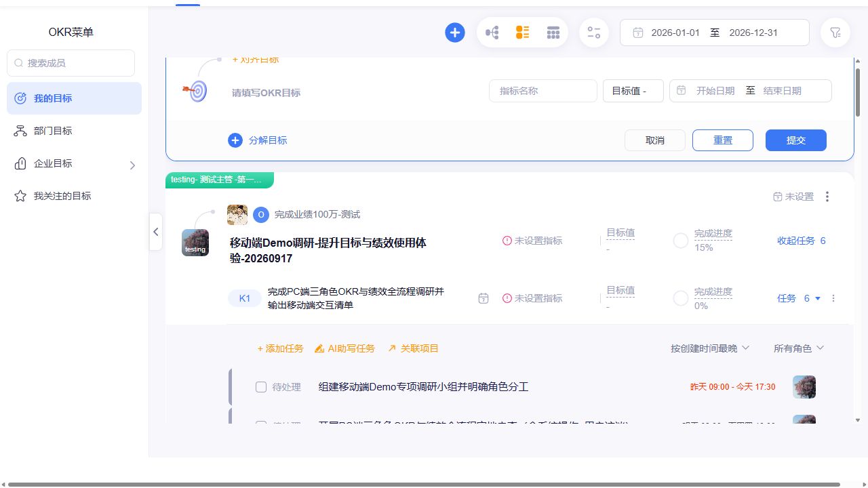Click the horizontal scrollbar at bottom

(424, 485)
